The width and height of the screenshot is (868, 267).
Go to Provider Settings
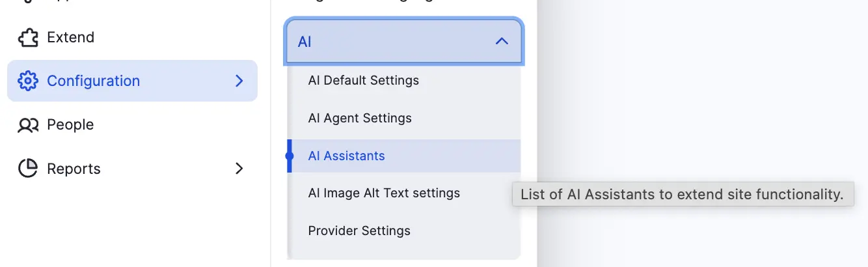click(359, 231)
